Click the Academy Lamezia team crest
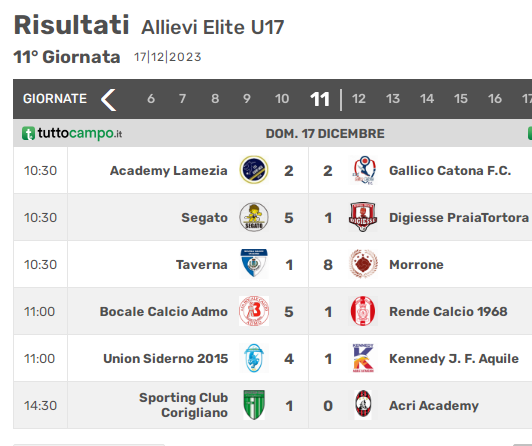The image size is (532, 446). pyautogui.click(x=254, y=170)
